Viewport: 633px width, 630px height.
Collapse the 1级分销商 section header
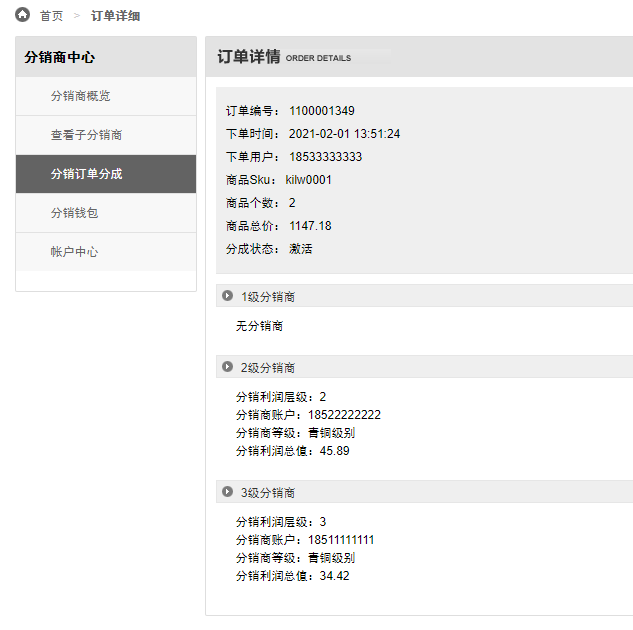click(x=424, y=296)
